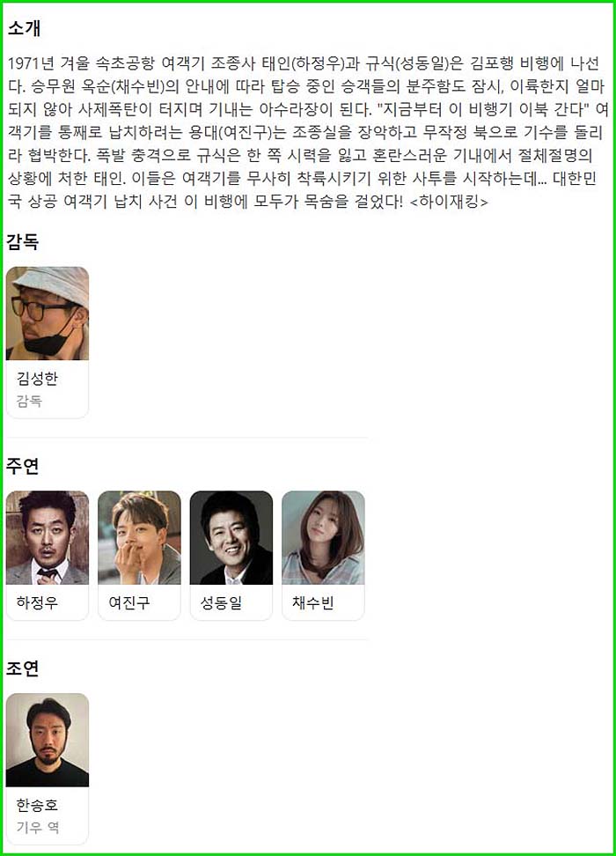This screenshot has height=856, width=616.
Task: Click the 여진구 name label
Action: pyautogui.click(x=128, y=602)
